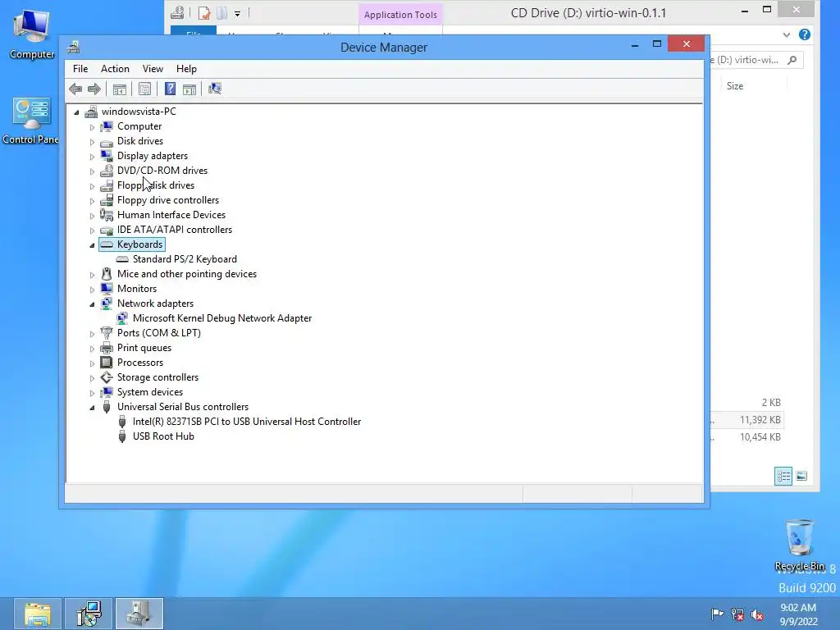Click Scan for hardware changes icon

(215, 89)
